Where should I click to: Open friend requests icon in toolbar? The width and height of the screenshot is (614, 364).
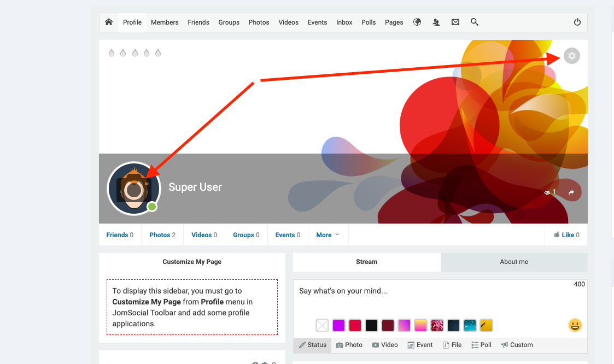[x=436, y=22]
